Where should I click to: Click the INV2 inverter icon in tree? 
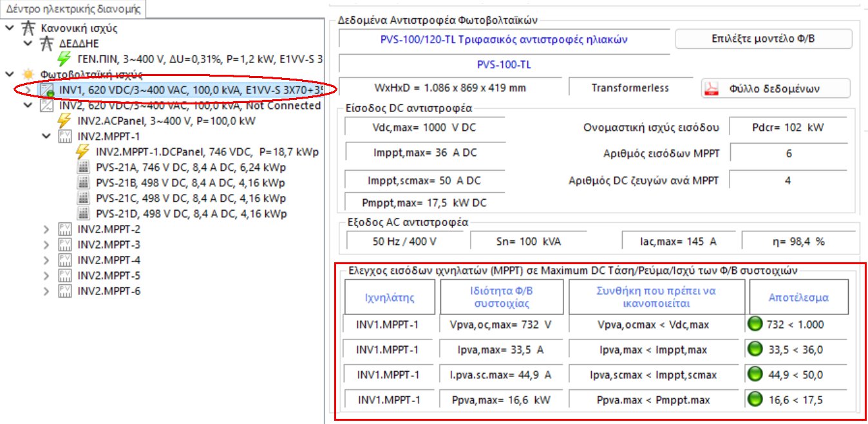[46, 106]
